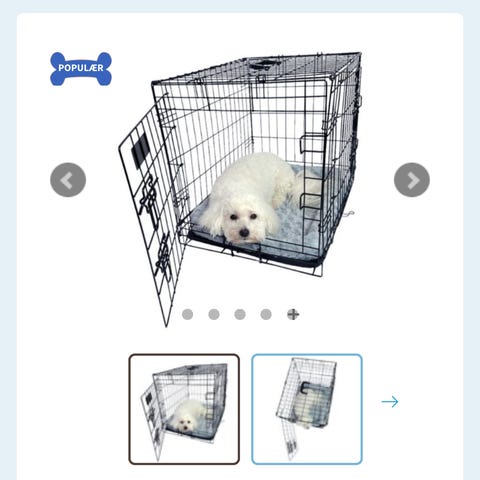This screenshot has height=480, width=480.
Task: Click the blue POPULÆR bone badge
Action: (81, 69)
